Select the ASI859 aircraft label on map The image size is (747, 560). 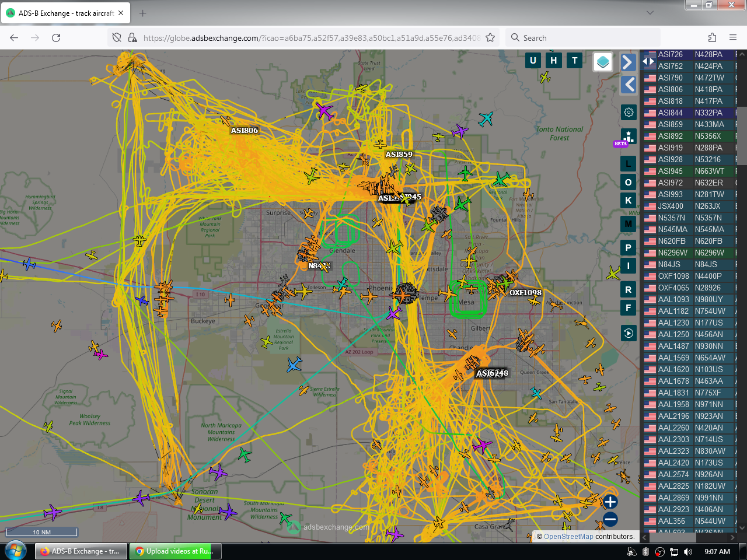click(x=399, y=155)
